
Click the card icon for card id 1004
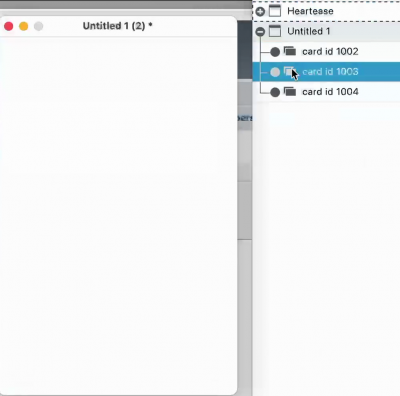(290, 91)
